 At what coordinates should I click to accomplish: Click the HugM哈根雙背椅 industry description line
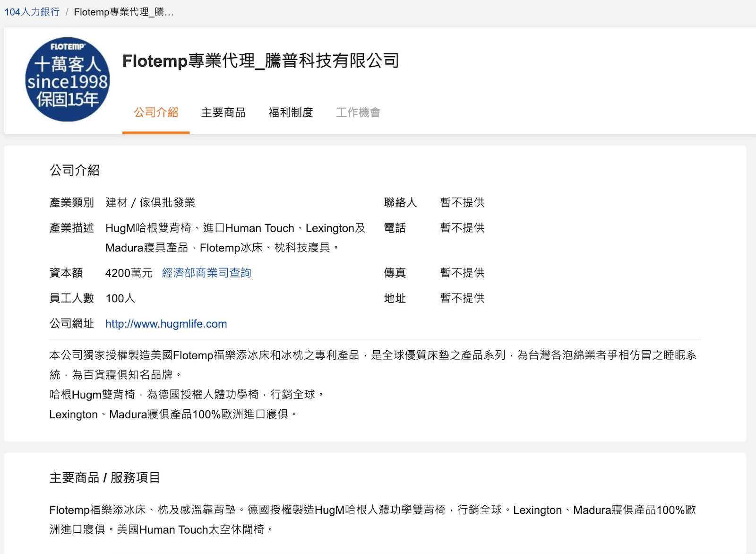click(235, 238)
